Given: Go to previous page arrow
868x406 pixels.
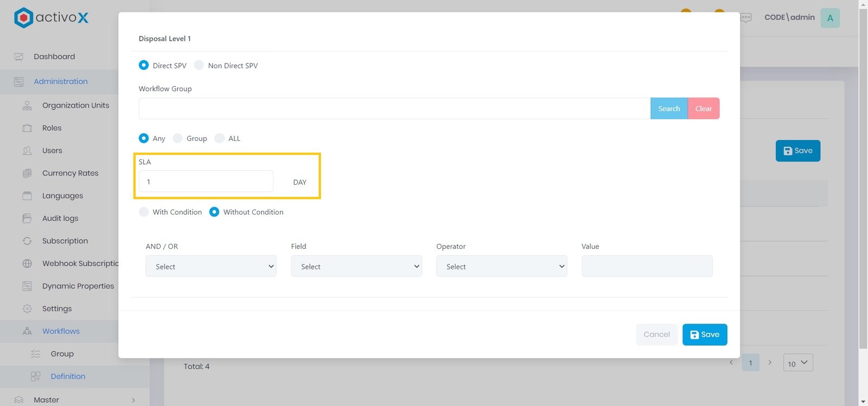Looking at the screenshot, I should (x=731, y=362).
